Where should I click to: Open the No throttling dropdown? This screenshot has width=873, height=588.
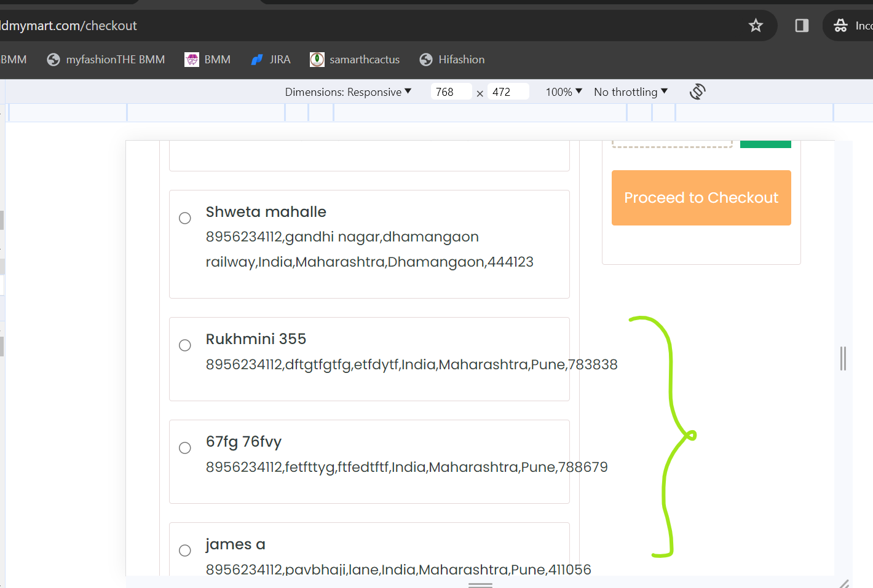coord(631,92)
